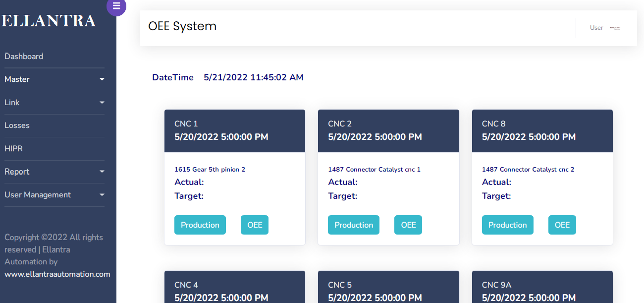Viewport: 644px width, 303px height.
Task: Click the ELLANTRA logo
Action: [49, 21]
